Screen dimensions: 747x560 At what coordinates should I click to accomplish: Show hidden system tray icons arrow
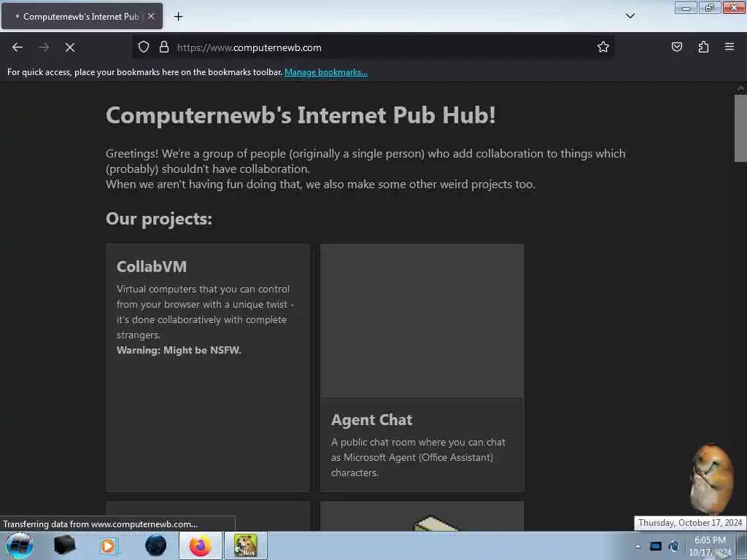pos(638,546)
